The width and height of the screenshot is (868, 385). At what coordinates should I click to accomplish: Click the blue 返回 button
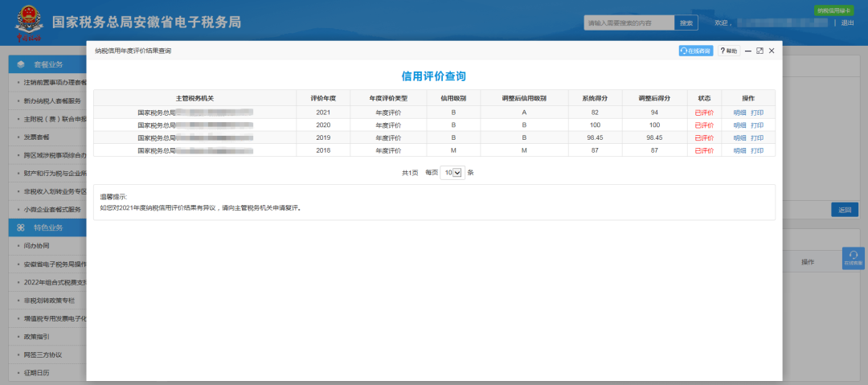(844, 210)
